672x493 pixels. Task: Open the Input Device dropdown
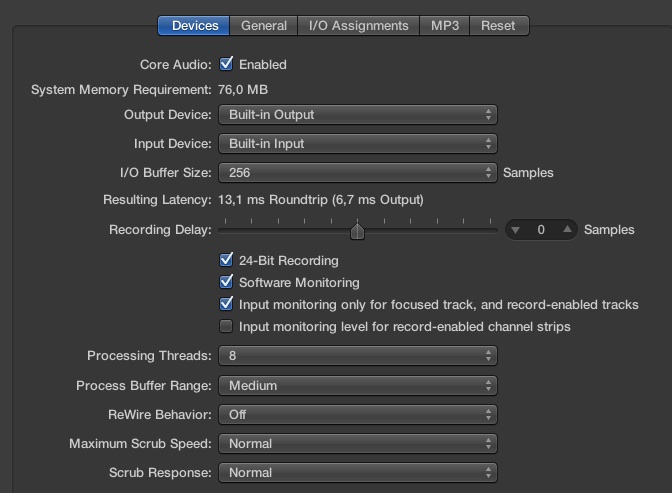357,144
